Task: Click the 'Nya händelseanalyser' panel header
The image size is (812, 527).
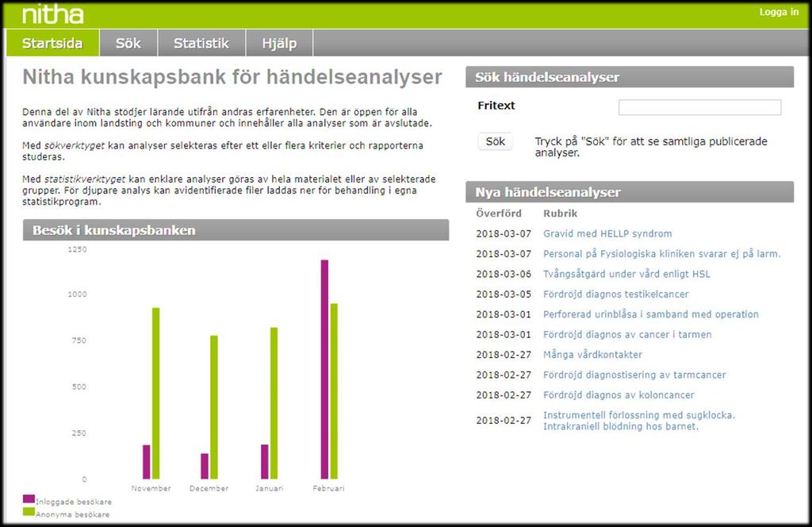Action: [x=630, y=192]
